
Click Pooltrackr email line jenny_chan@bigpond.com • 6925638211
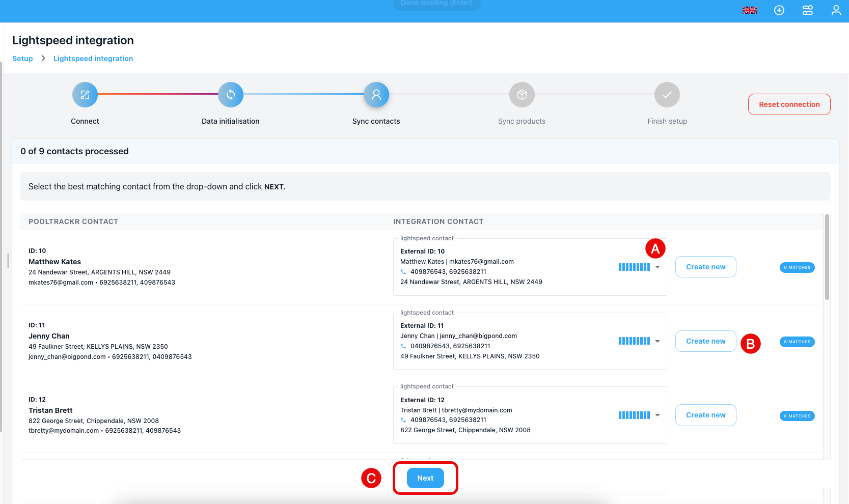(110, 357)
